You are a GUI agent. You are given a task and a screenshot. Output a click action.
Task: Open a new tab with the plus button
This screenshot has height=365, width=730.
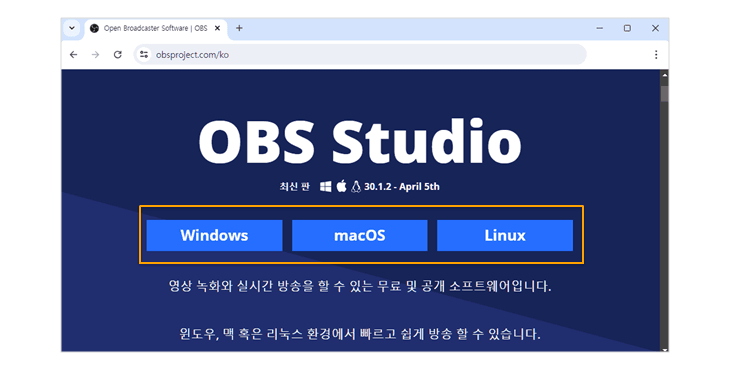click(x=239, y=28)
